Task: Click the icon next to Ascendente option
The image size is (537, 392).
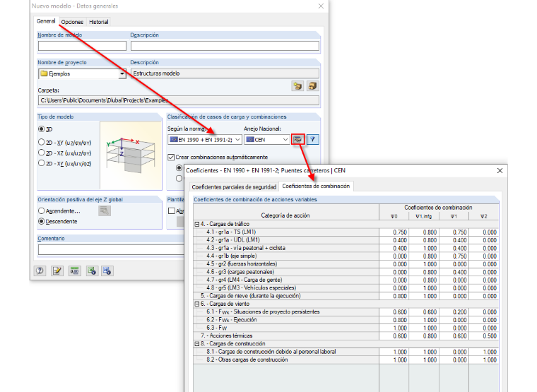Action: point(105,211)
